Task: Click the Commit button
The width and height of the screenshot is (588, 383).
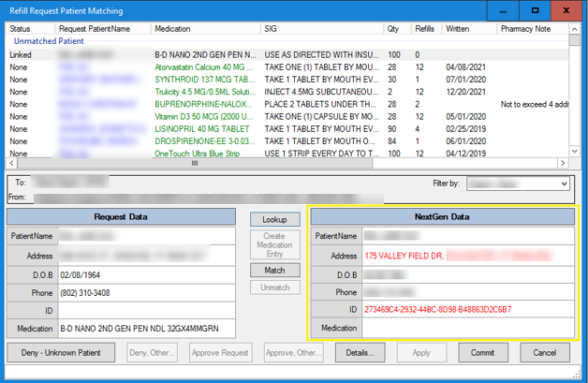Action: click(483, 353)
